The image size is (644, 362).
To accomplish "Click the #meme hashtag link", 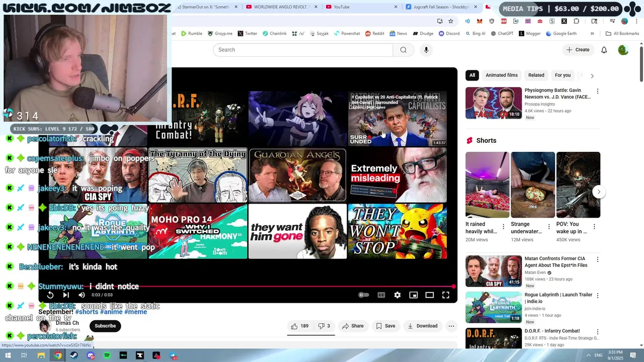I will [x=135, y=312].
